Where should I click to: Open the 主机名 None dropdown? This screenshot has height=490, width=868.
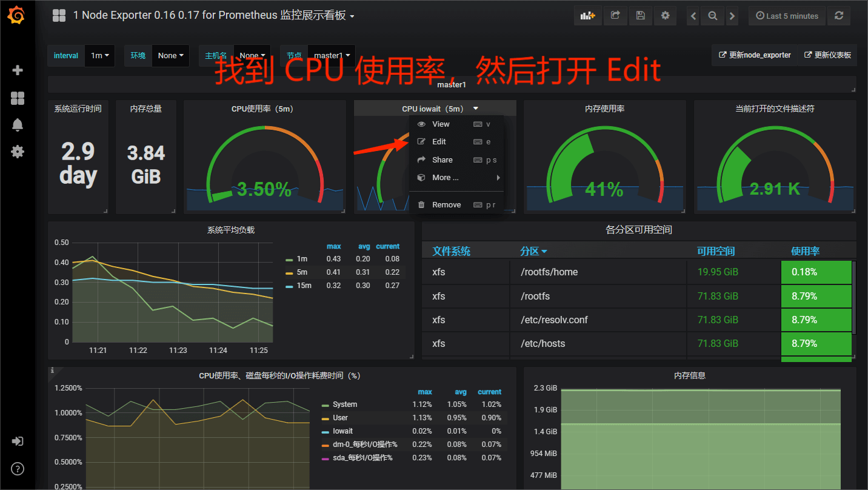(252, 55)
